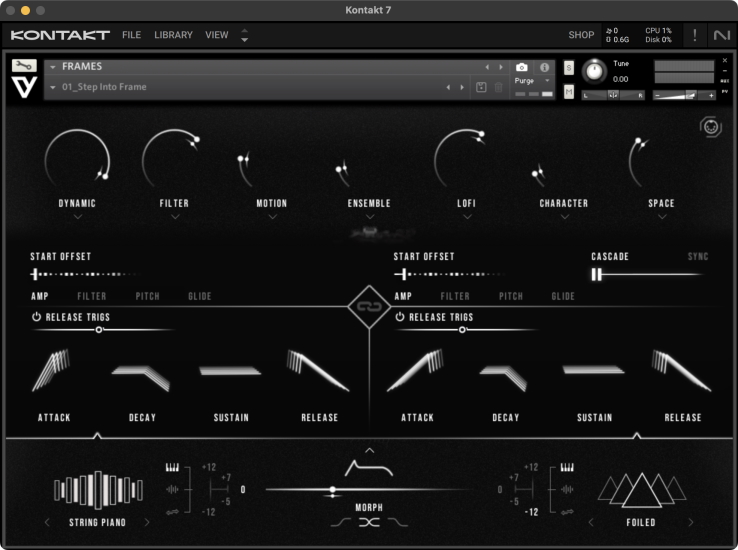Load next snapshot with right arrow
The image size is (738, 550).
(462, 88)
